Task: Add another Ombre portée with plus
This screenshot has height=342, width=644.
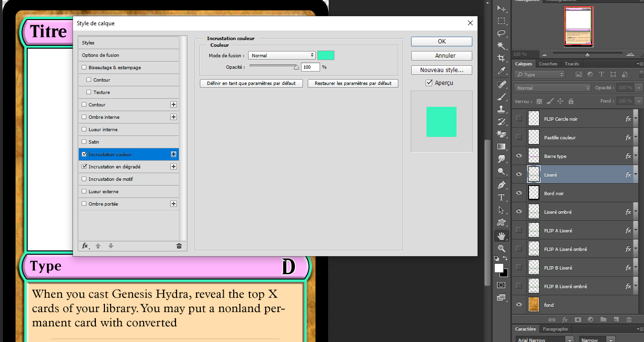Action: click(174, 204)
